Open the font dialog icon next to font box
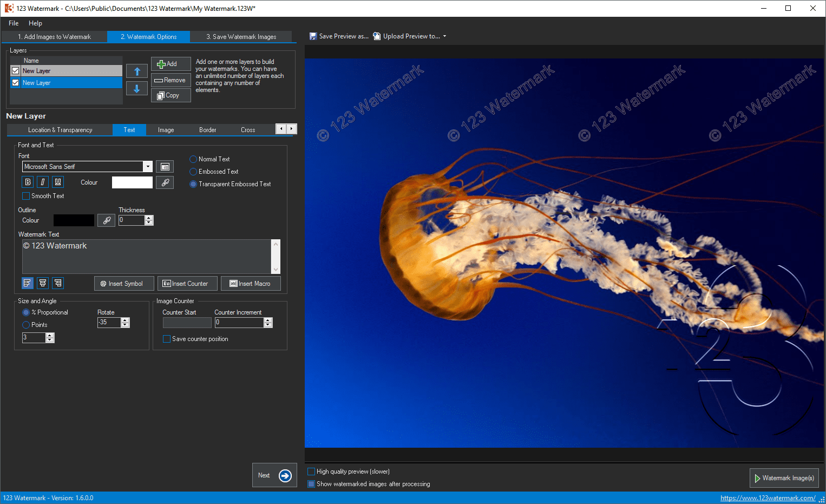826x504 pixels. [x=165, y=167]
